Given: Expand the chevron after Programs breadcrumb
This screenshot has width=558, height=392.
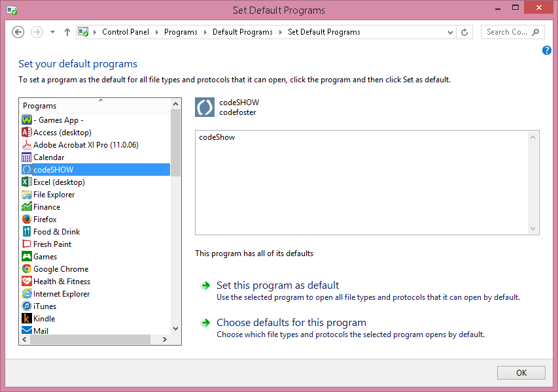Looking at the screenshot, I should coord(205,33).
